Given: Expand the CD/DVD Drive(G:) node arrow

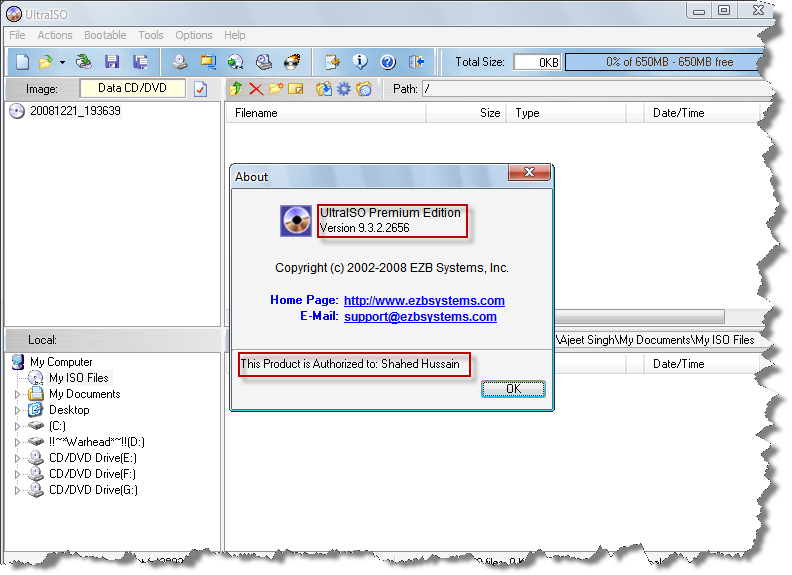Looking at the screenshot, I should [x=17, y=490].
